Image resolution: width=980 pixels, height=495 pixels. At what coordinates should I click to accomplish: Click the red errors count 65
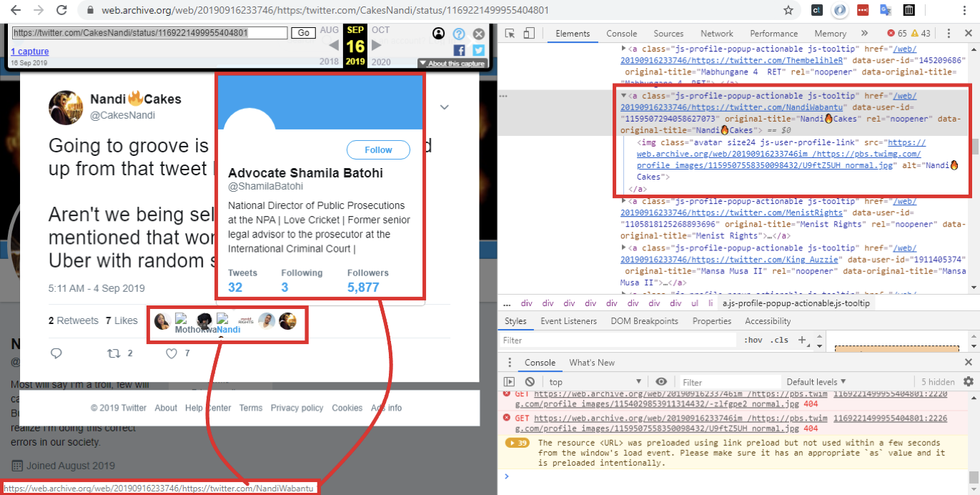897,34
